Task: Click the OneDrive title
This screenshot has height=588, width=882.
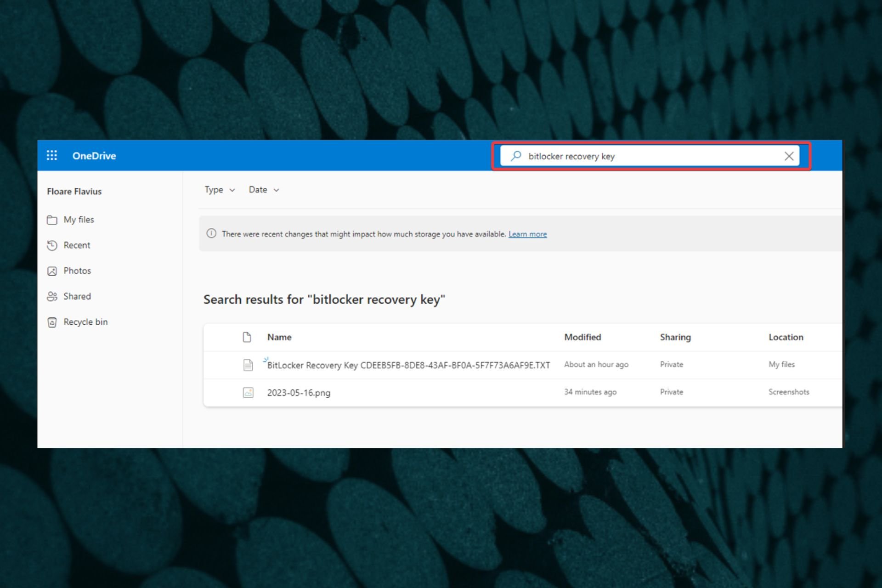Action: pos(94,156)
